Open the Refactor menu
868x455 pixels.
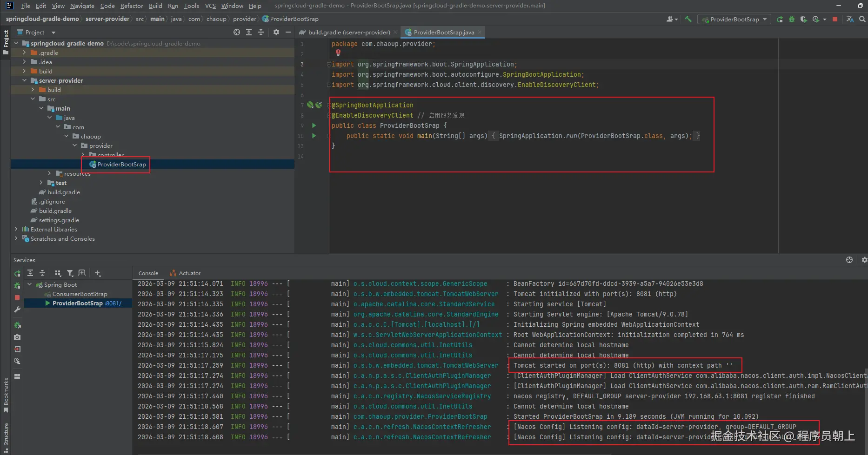(x=132, y=6)
